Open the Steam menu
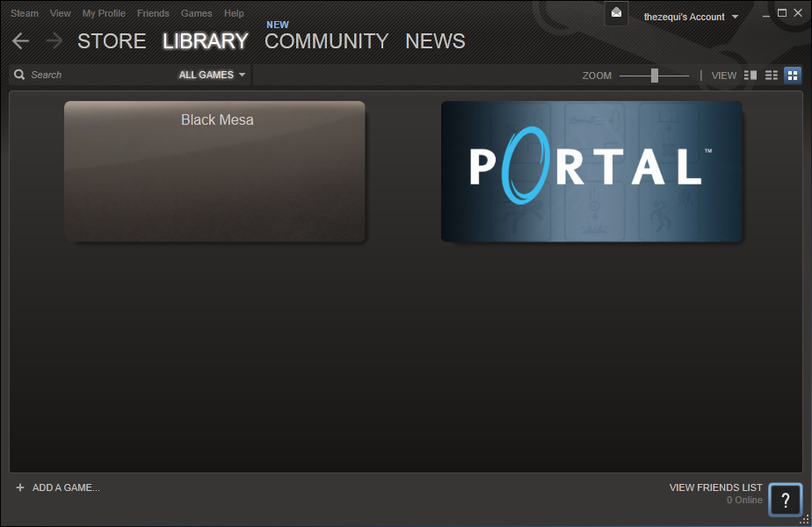This screenshot has height=527, width=812. (25, 13)
